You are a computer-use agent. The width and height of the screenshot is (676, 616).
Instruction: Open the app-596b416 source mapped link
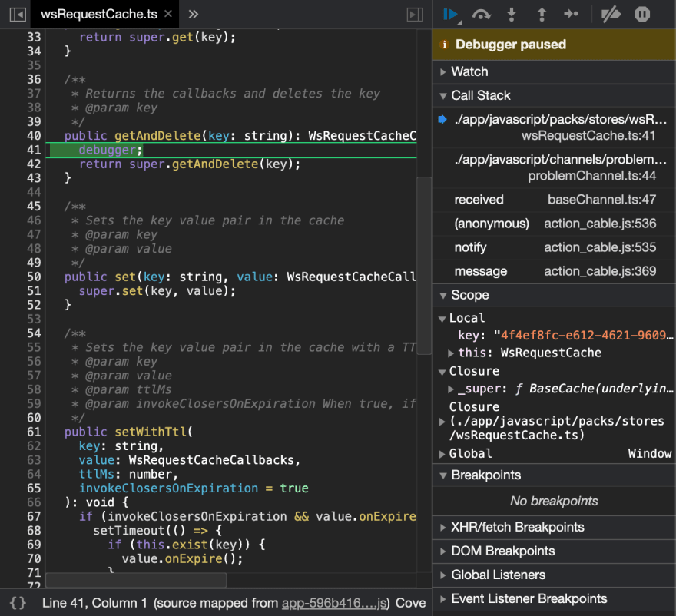[x=336, y=603]
